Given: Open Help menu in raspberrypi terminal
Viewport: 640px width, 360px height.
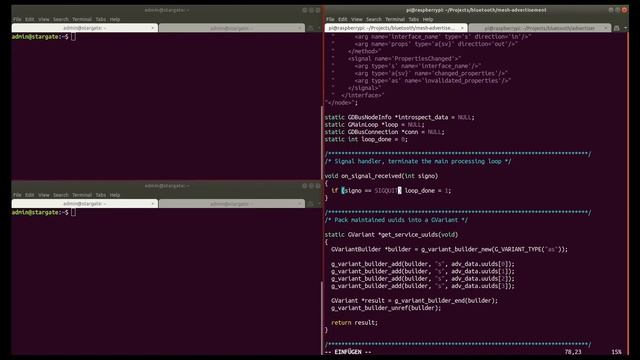Looking at the screenshot, I should [428, 19].
